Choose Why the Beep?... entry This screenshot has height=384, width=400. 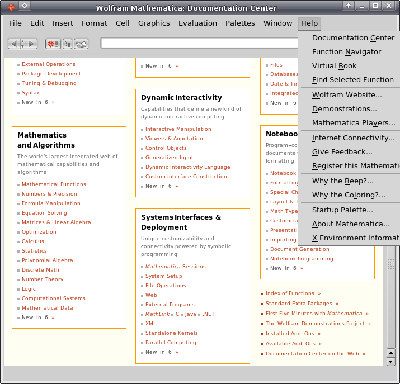point(350,181)
